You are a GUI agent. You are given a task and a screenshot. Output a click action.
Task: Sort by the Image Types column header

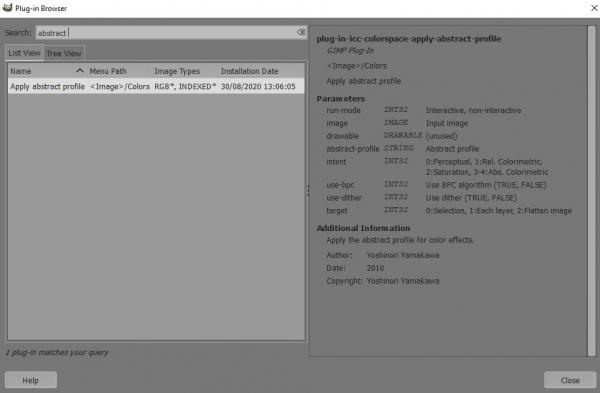coord(185,71)
